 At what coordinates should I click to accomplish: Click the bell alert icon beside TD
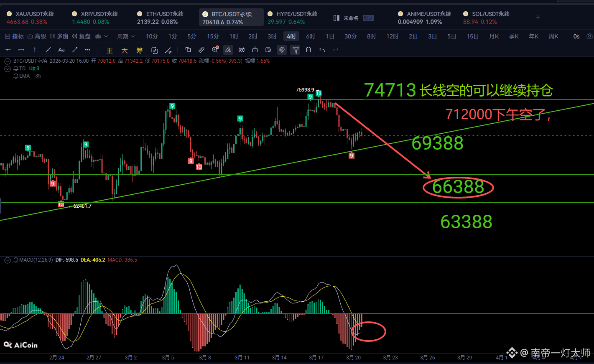click(16, 69)
